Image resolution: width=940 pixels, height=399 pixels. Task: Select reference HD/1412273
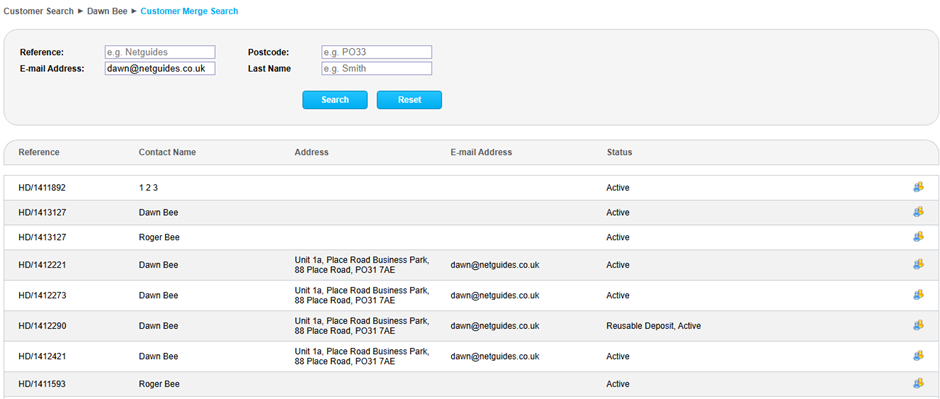click(42, 295)
